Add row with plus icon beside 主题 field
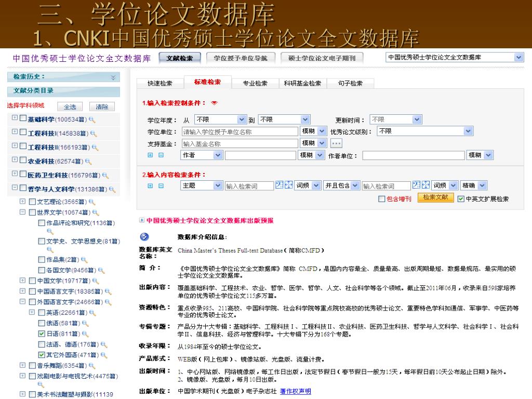 [x=150, y=186]
